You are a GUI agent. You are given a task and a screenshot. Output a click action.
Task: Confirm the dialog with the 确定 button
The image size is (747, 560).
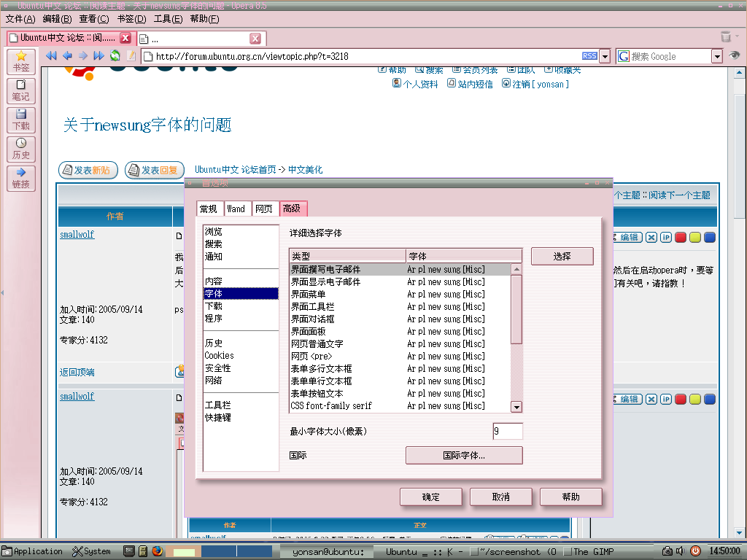point(430,497)
